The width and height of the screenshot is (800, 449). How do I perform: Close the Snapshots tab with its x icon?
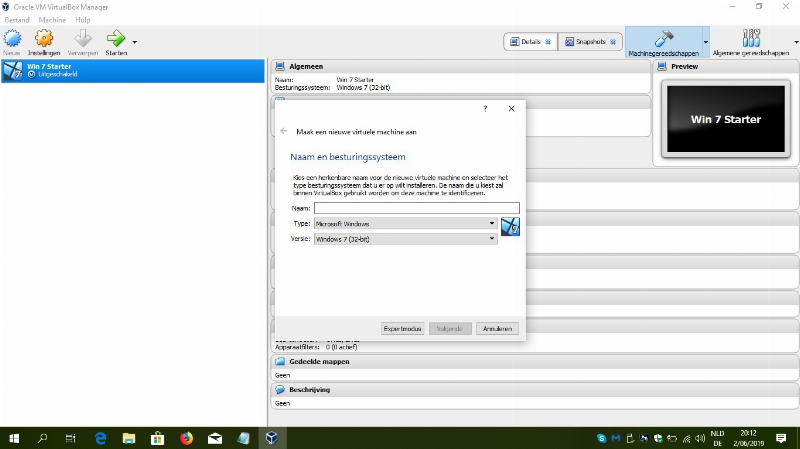point(613,42)
